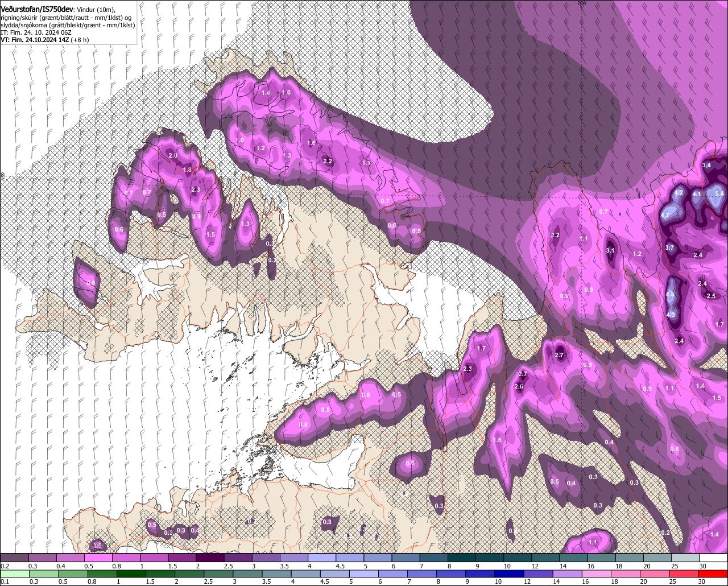Screen dimensions: 728x586
Task: Select purple legend swatch between 0.5 and 0.8
Action: 98,558
